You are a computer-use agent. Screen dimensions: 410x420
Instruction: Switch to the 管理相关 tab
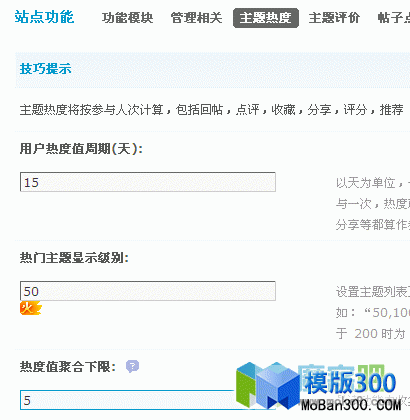(196, 18)
